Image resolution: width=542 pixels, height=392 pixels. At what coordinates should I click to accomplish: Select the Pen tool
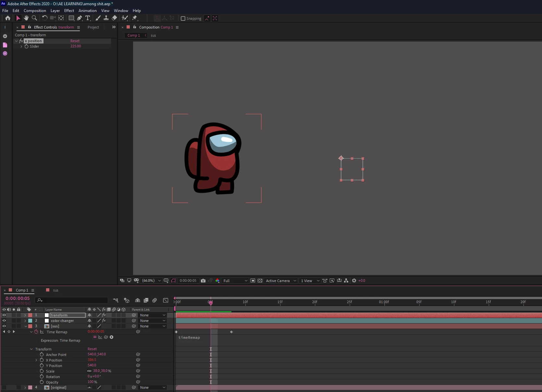(80, 18)
